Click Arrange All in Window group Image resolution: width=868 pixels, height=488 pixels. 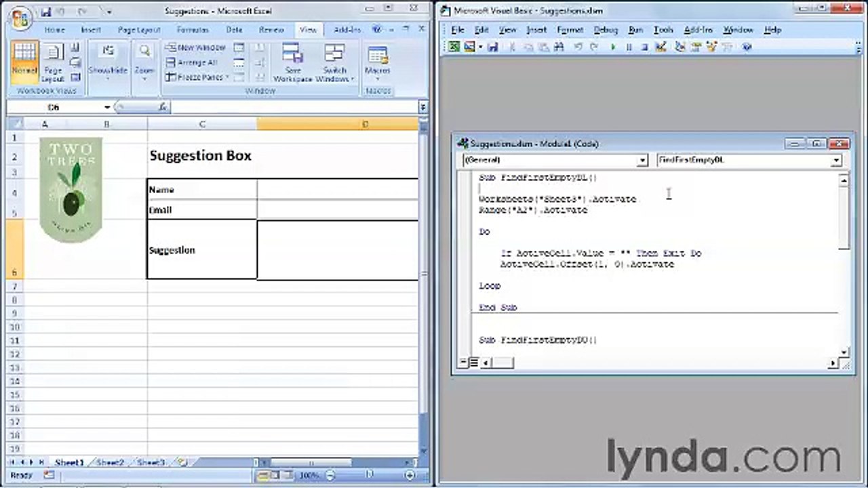[x=192, y=62]
